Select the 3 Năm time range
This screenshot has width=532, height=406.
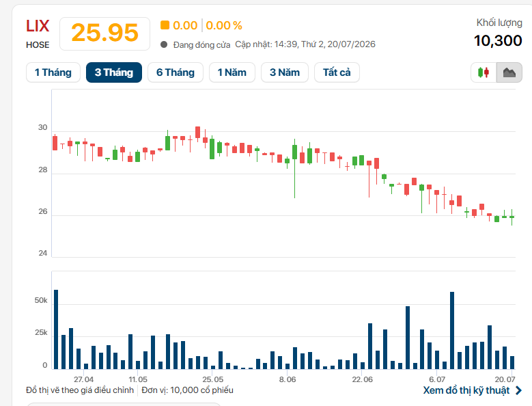285,72
